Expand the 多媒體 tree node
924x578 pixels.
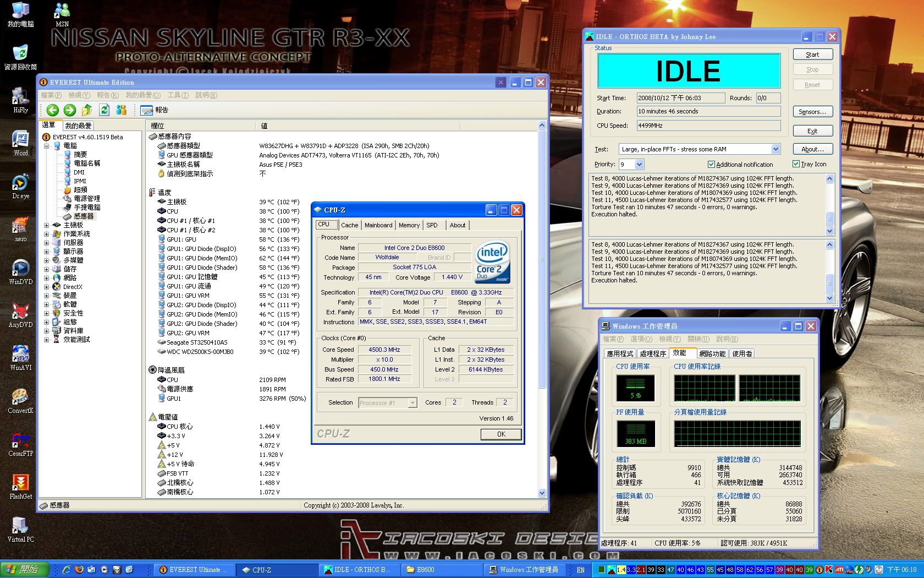click(x=47, y=260)
